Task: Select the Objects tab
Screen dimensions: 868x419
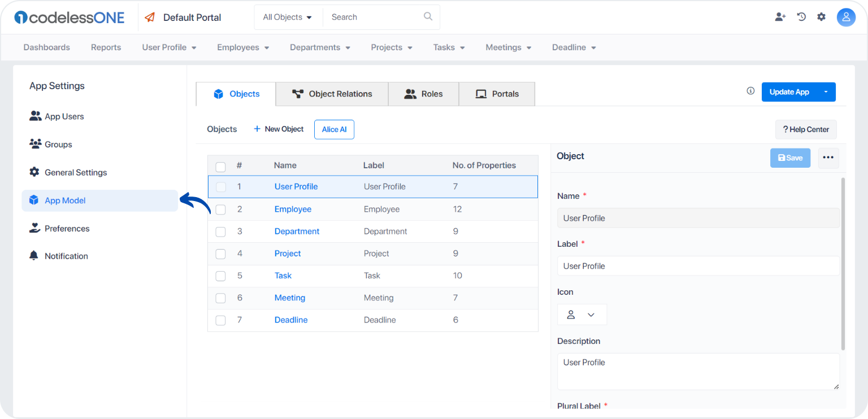Action: [236, 94]
